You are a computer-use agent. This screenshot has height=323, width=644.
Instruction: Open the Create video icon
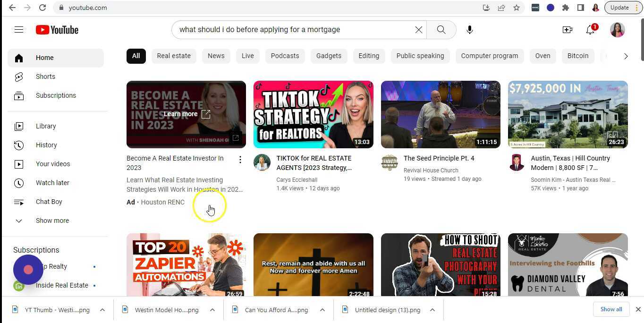567,30
